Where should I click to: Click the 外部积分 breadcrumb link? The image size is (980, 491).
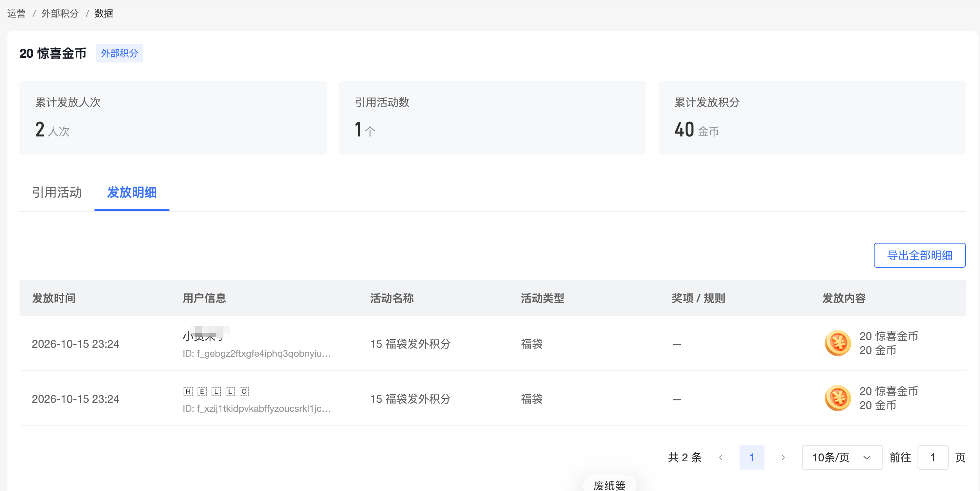coord(60,14)
